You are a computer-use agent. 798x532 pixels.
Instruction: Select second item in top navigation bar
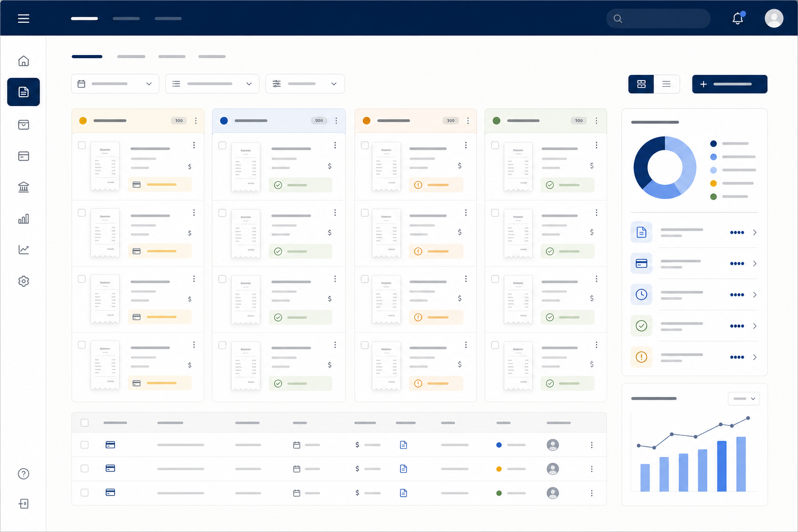pyautogui.click(x=126, y=19)
